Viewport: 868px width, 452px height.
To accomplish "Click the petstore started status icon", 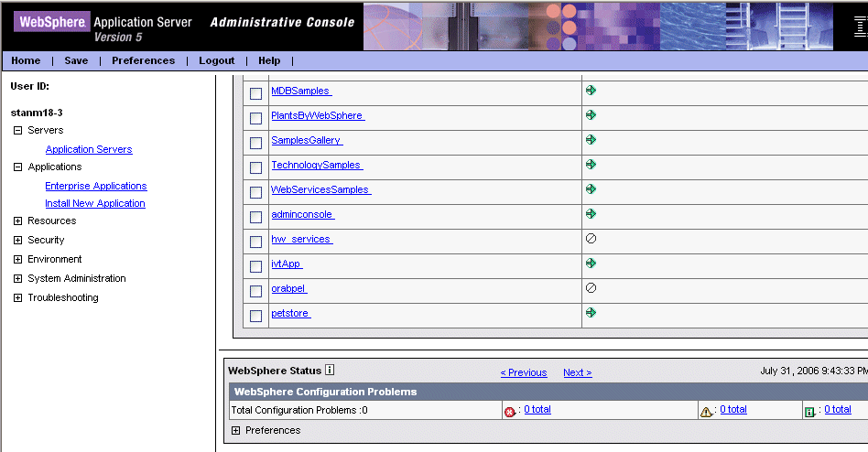I will click(591, 313).
